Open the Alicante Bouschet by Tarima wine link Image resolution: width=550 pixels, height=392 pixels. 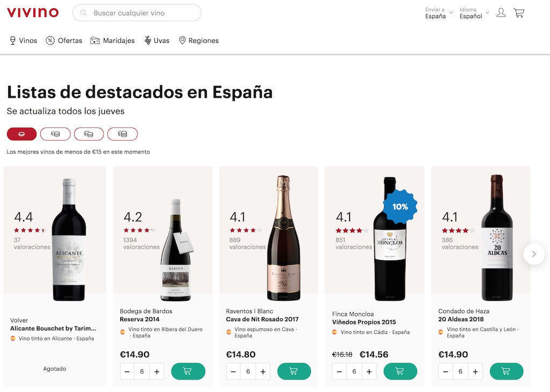pos(53,329)
